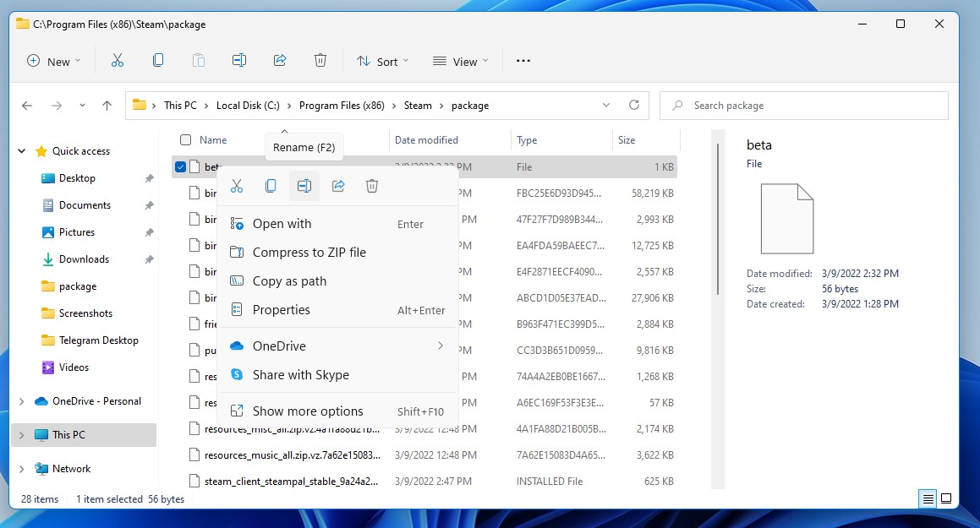This screenshot has width=980, height=528.
Task: Click the Rename icon in the context menu
Action: coord(304,186)
